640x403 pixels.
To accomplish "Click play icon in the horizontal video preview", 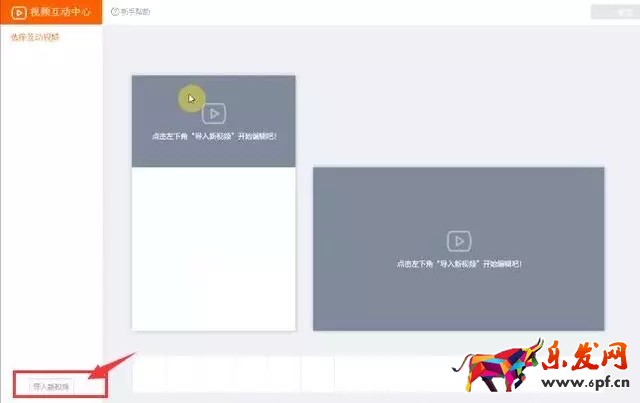I will tap(458, 241).
